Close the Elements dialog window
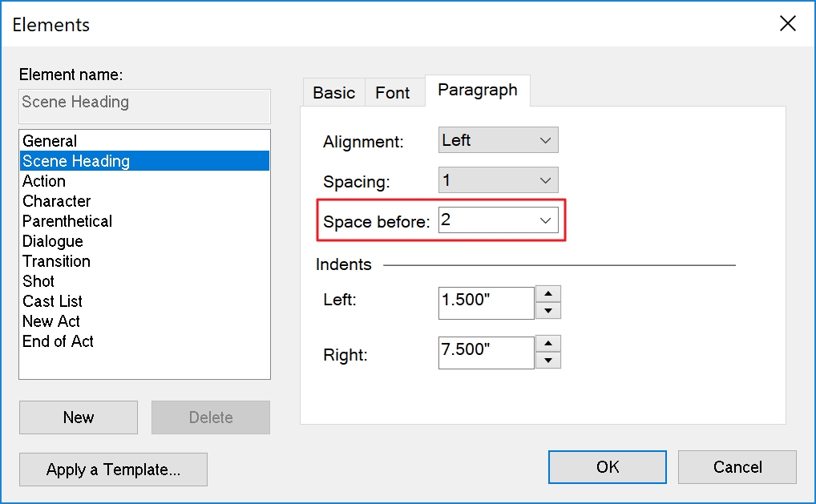Screen dimensions: 816x504 tap(788, 24)
